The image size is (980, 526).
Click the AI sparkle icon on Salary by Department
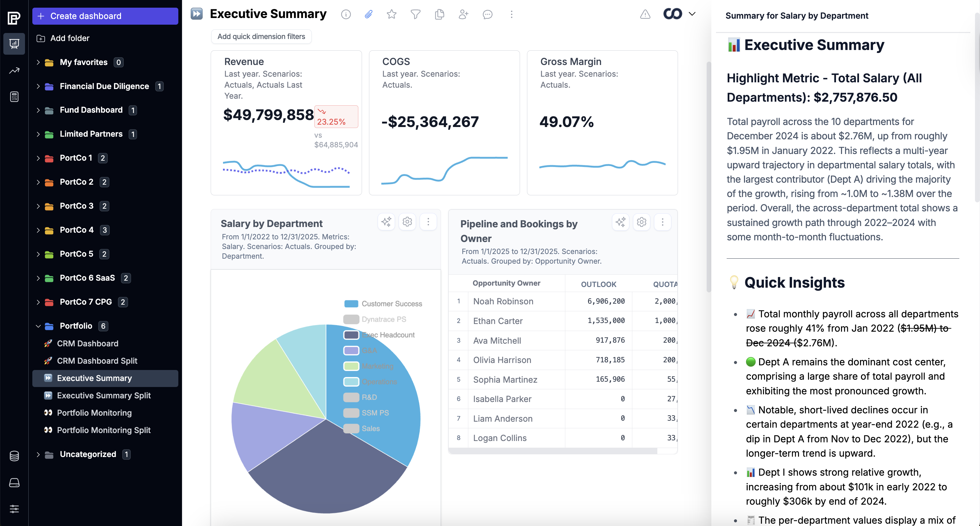(x=386, y=222)
